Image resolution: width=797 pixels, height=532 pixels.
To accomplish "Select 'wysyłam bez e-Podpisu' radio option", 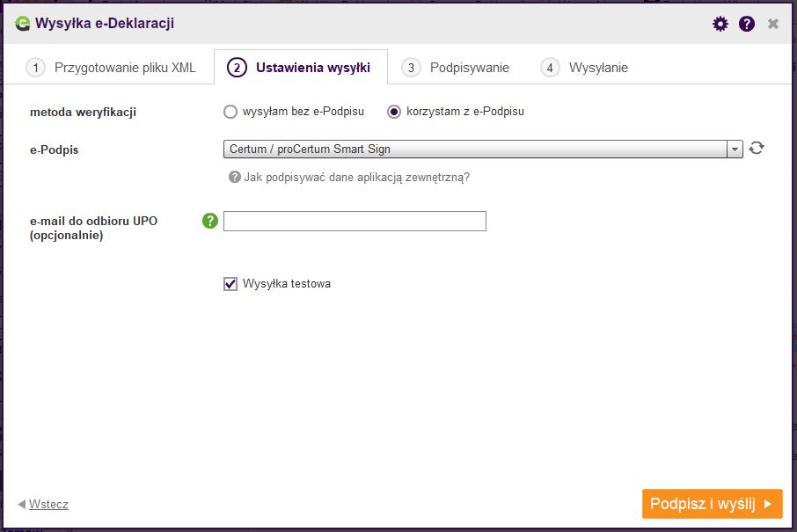I will pyautogui.click(x=230, y=112).
